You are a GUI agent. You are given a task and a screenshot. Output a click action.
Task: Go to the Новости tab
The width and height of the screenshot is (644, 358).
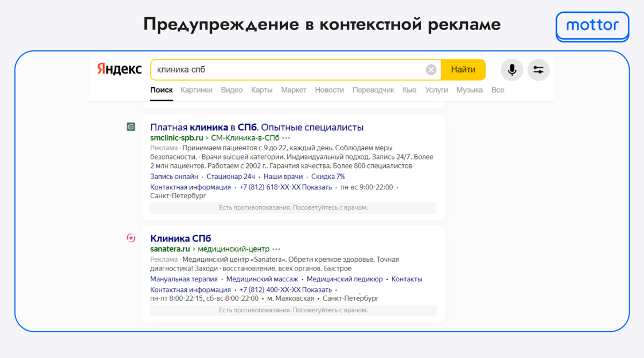click(330, 90)
